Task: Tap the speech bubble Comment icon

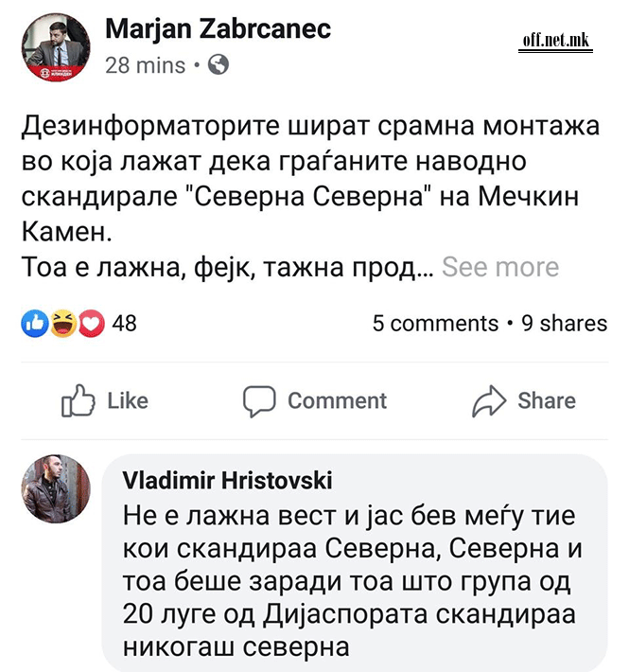Action: click(258, 401)
